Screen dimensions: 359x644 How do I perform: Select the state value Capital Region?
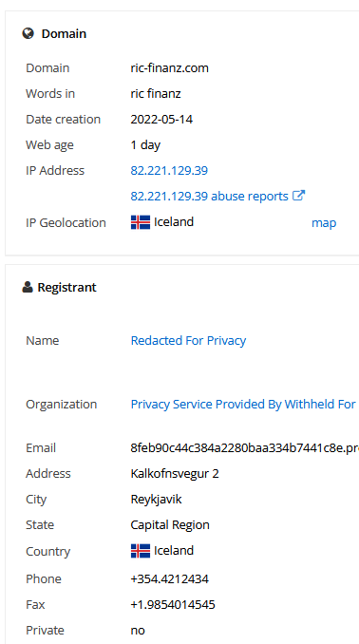(x=170, y=525)
